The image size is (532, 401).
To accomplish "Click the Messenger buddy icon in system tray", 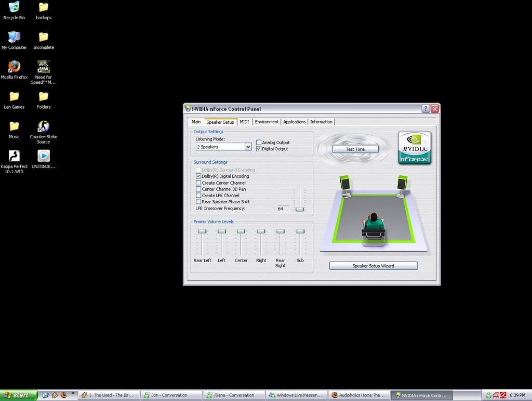I will [488, 395].
